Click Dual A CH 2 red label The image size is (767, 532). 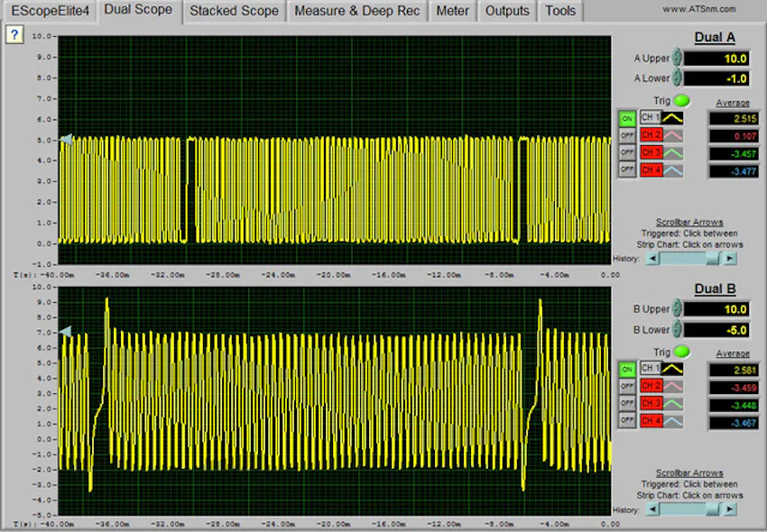(x=651, y=135)
